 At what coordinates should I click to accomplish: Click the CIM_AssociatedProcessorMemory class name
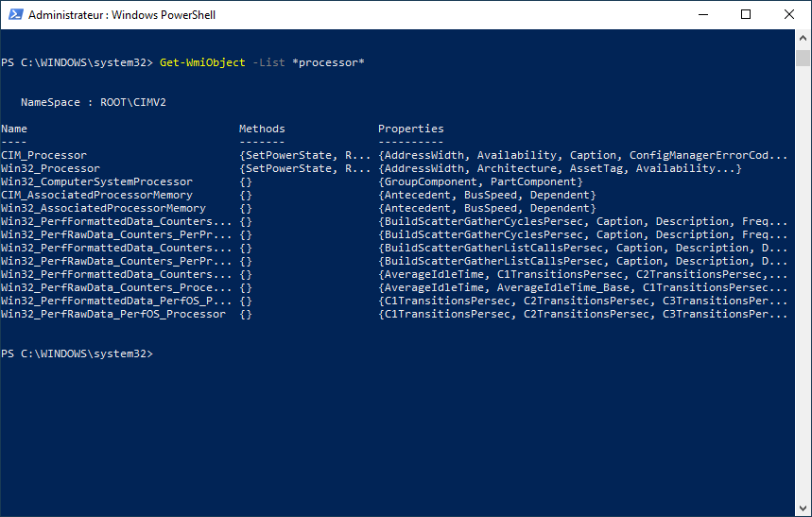point(96,196)
